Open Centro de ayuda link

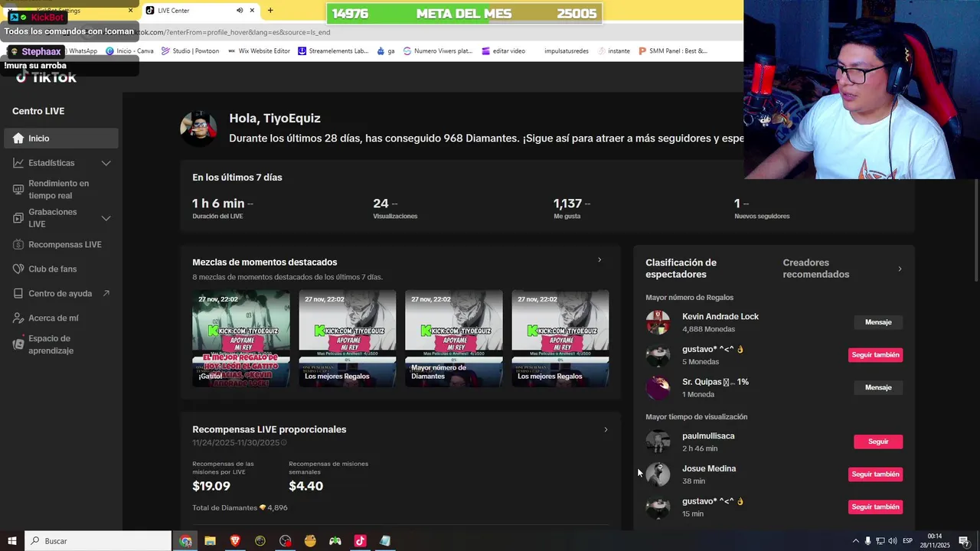[61, 294]
